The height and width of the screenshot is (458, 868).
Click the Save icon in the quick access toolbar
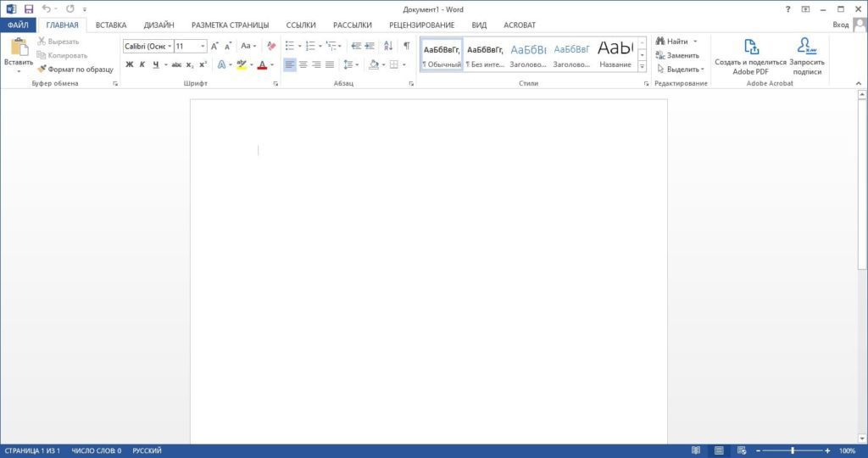[29, 8]
